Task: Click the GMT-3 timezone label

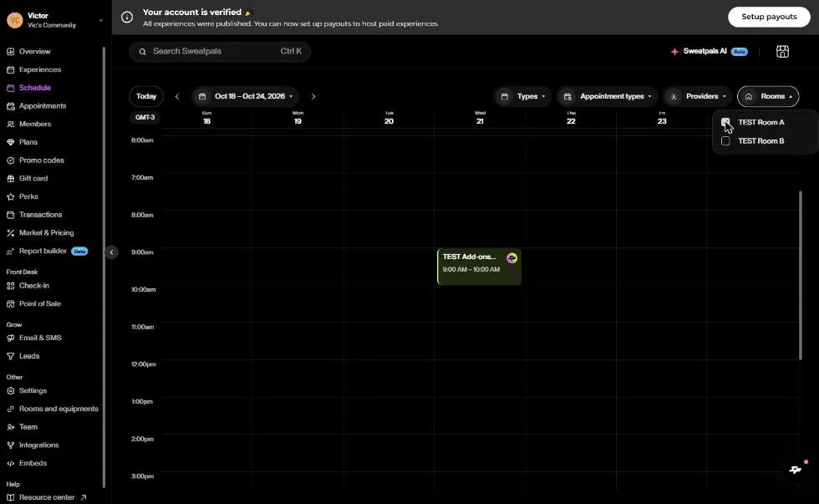Action: click(145, 118)
